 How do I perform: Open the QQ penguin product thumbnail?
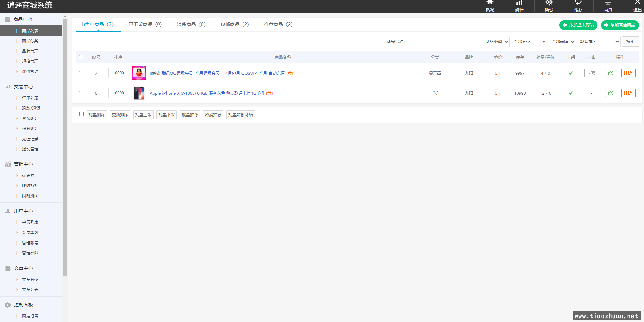[139, 73]
